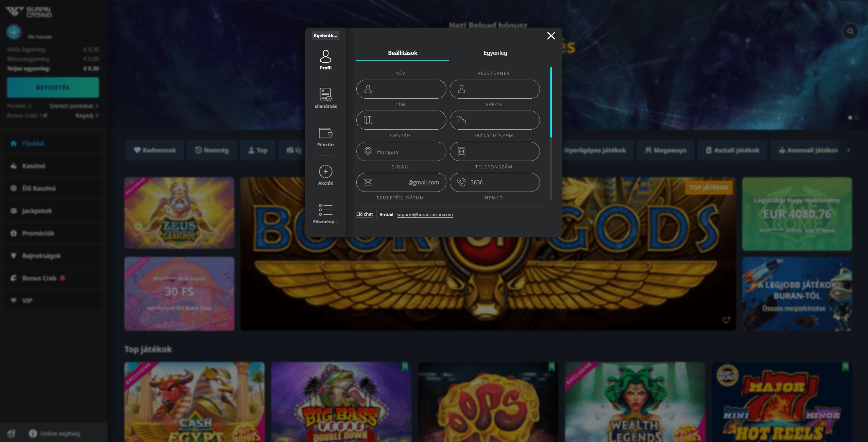Click the Telefonszám field
This screenshot has height=442, width=868.
495,182
